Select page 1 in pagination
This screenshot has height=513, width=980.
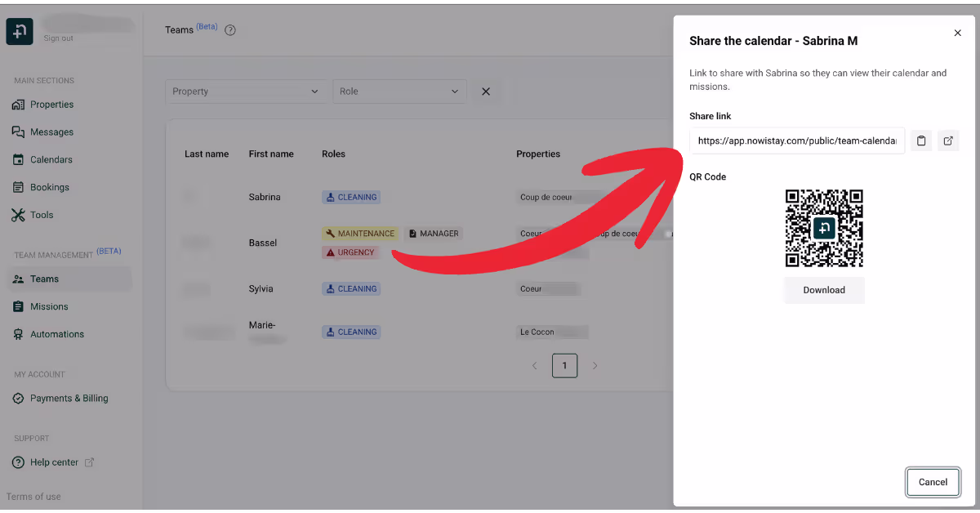[x=564, y=365]
